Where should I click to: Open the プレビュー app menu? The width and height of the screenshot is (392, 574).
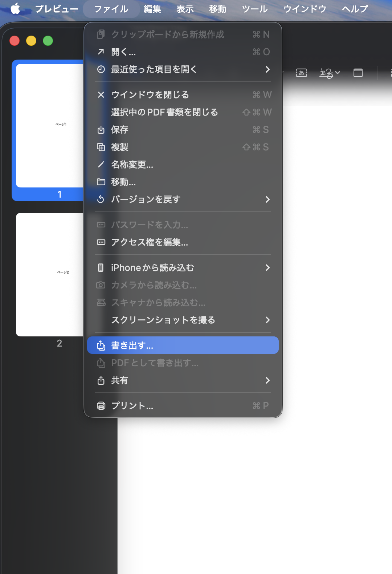tap(57, 9)
